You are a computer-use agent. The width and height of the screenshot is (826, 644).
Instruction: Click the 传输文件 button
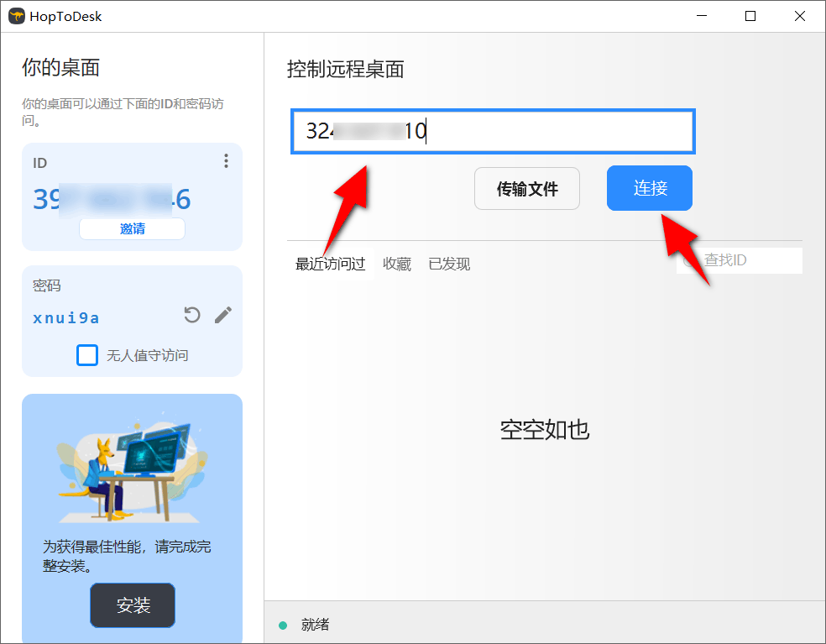(x=526, y=189)
